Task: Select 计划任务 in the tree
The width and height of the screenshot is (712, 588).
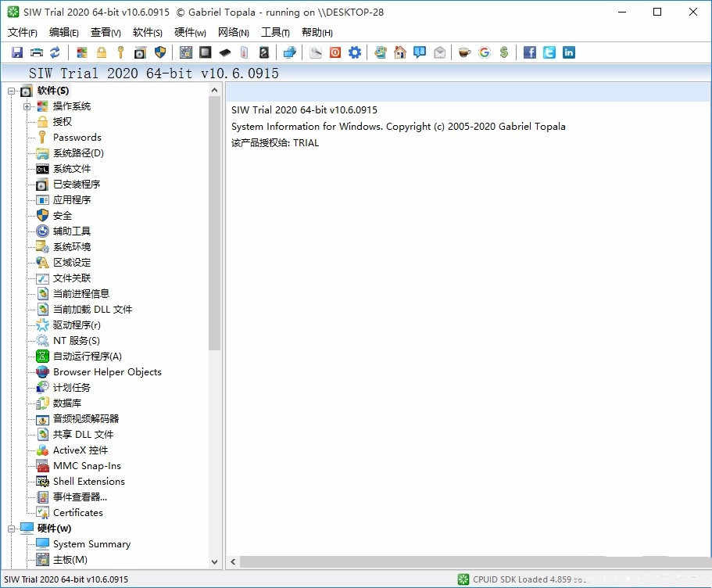Action: pos(72,388)
